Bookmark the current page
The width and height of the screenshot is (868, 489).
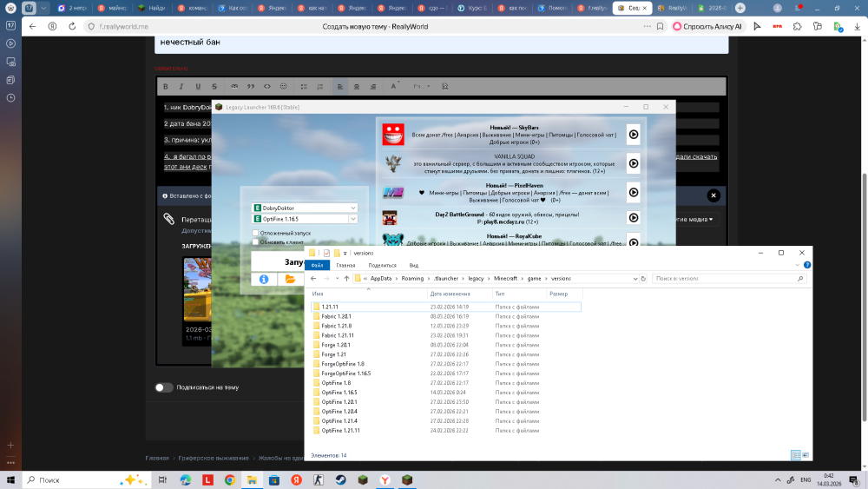tap(660, 26)
